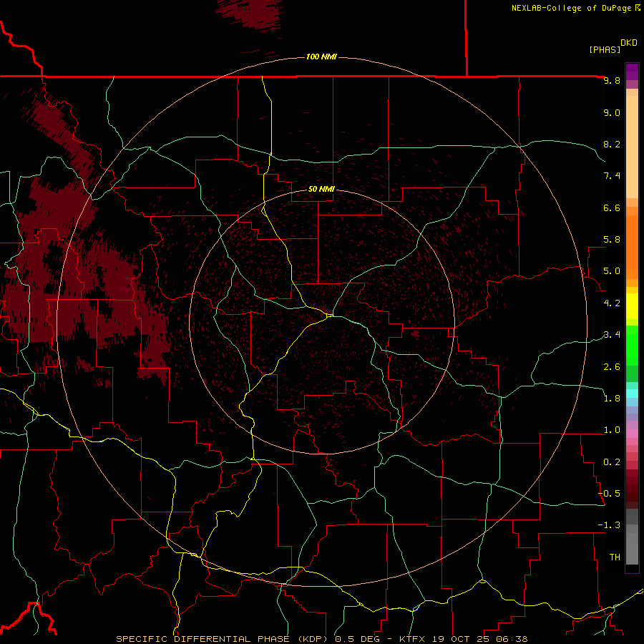644x644 pixels.
Task: Click the purple top of color scale
Action: (x=632, y=72)
